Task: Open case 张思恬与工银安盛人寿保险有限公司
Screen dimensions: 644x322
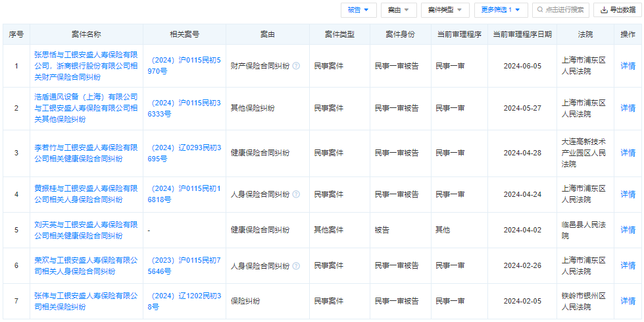Action: pos(86,66)
